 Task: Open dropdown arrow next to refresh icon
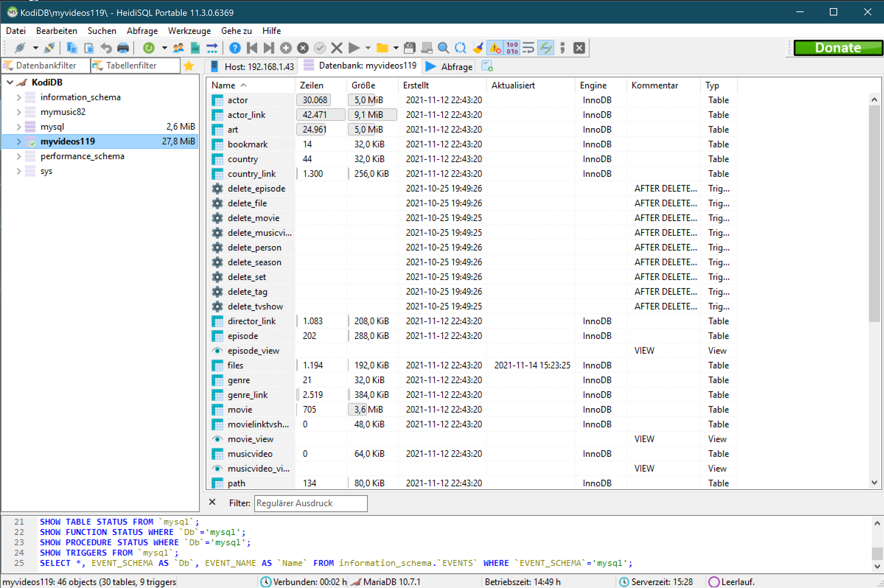[164, 48]
